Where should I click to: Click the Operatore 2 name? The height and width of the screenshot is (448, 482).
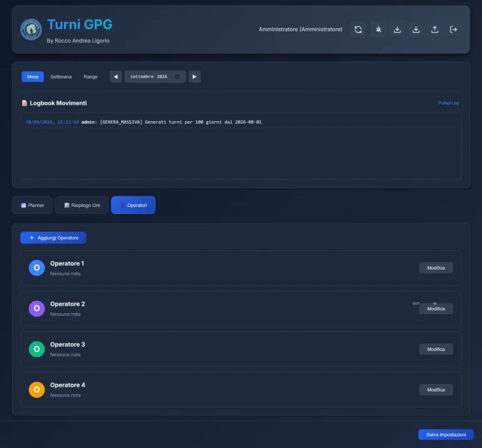(x=68, y=304)
